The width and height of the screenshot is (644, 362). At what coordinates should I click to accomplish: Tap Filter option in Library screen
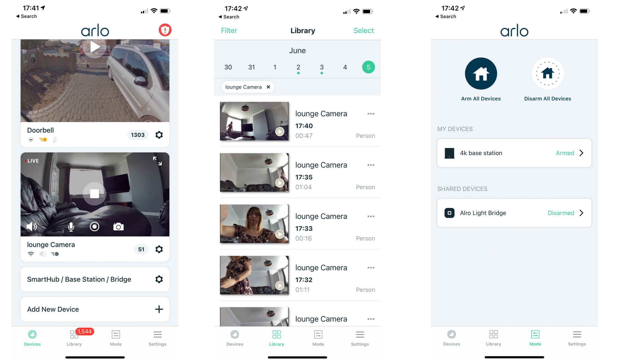tap(229, 30)
